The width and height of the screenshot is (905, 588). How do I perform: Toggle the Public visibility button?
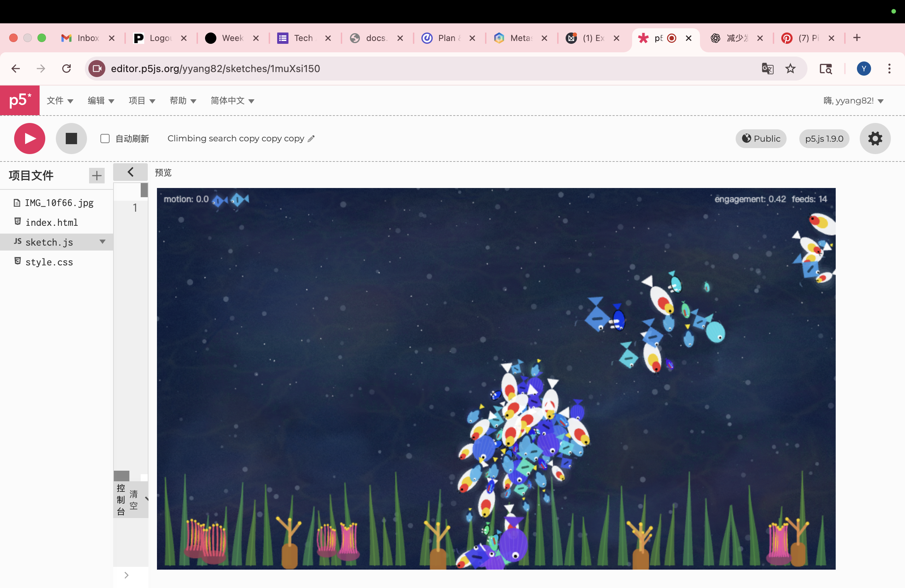tap(760, 139)
